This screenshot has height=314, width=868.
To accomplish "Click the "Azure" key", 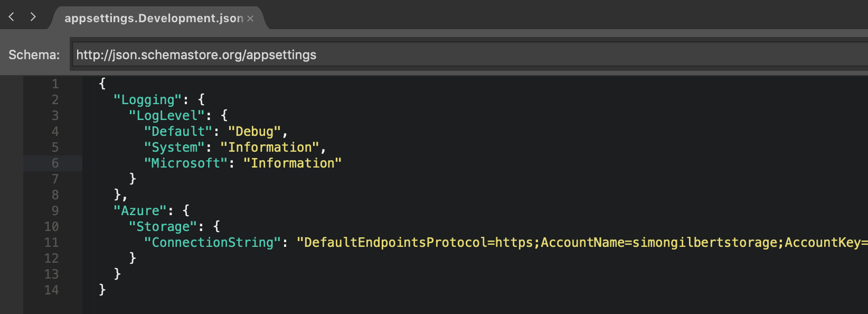I will point(140,211).
